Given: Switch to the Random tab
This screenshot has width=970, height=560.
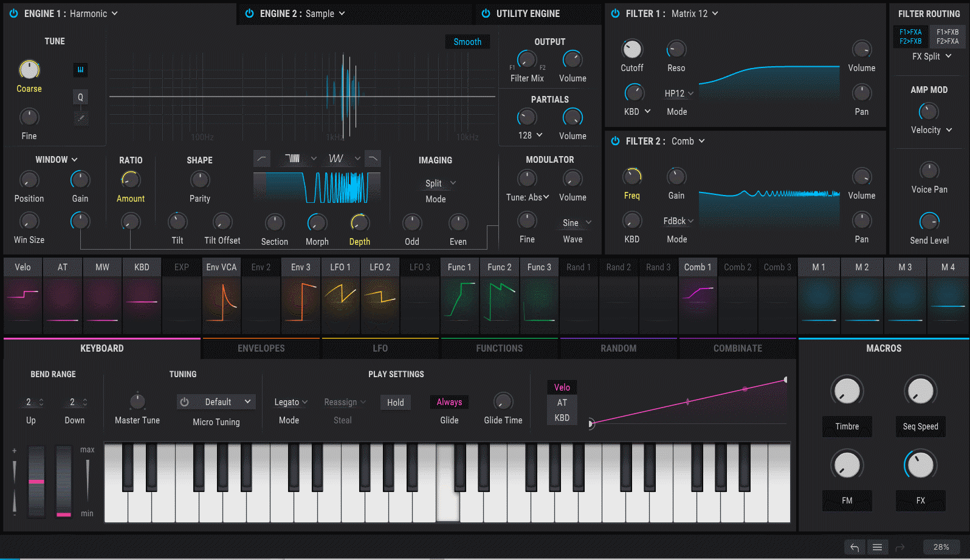Looking at the screenshot, I should 619,348.
